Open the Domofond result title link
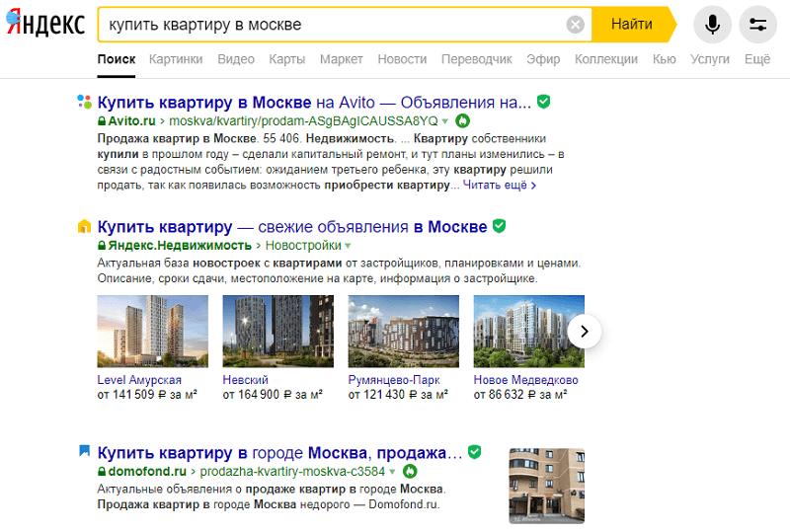 tap(279, 453)
